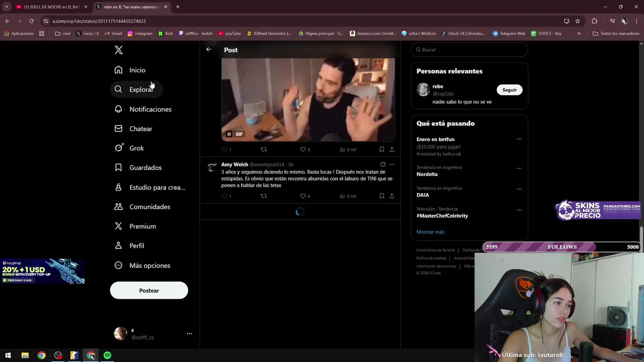Open options for DAIA trend
The image size is (644, 362).
pyautogui.click(x=519, y=189)
